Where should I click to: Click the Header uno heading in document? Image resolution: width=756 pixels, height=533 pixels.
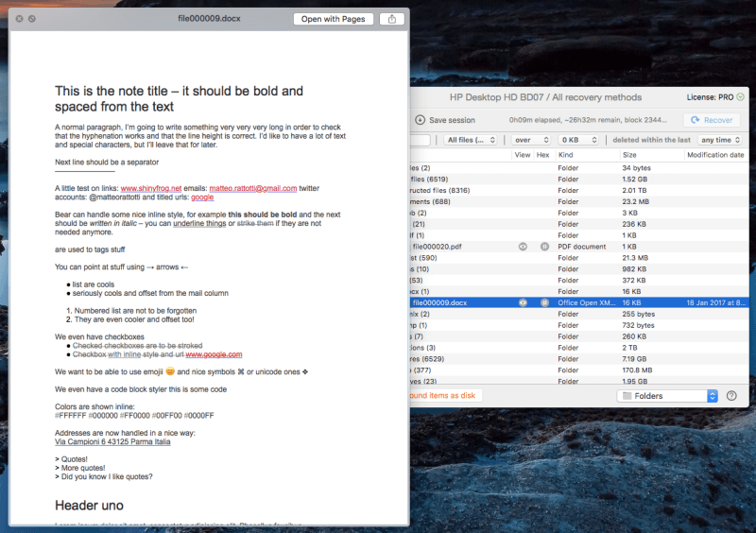click(x=89, y=506)
